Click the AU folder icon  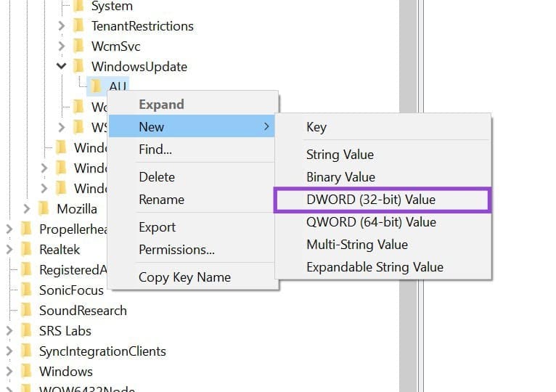pos(96,86)
